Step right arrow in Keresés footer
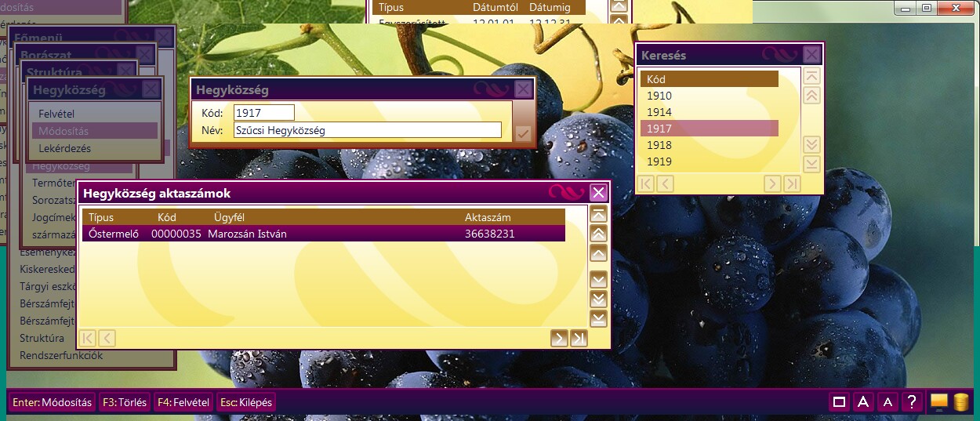This screenshot has height=421, width=980. coord(772,183)
